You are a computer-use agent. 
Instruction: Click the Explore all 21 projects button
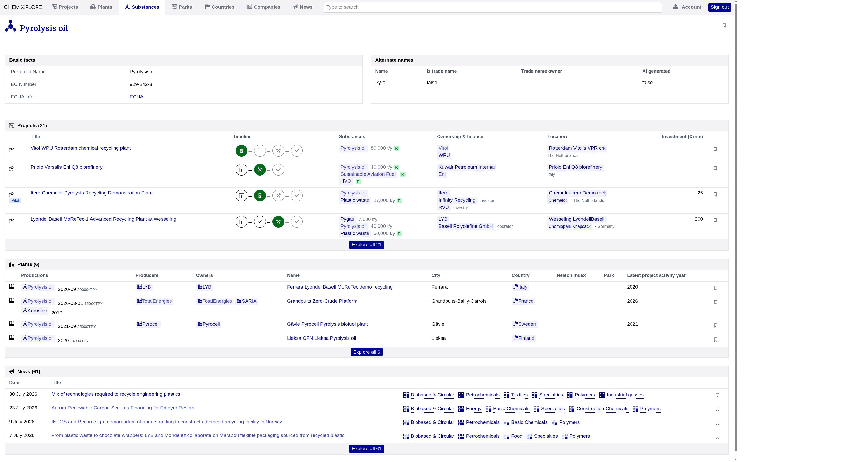coord(367,245)
